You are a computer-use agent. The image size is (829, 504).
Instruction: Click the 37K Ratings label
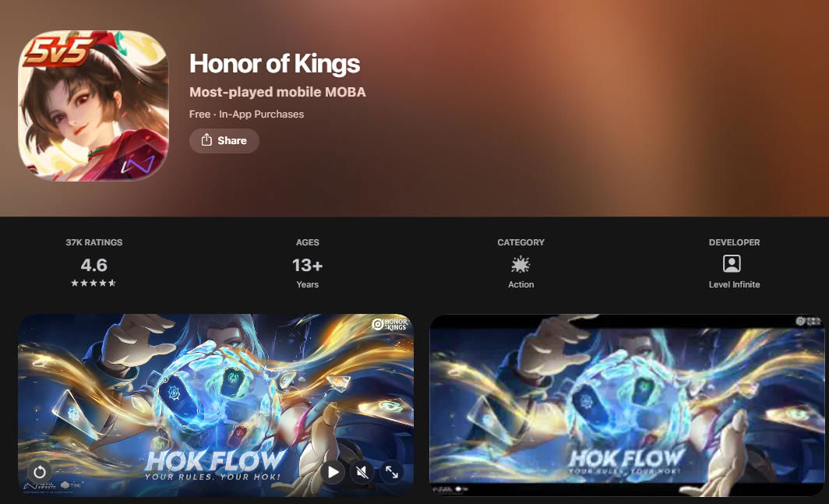point(94,242)
